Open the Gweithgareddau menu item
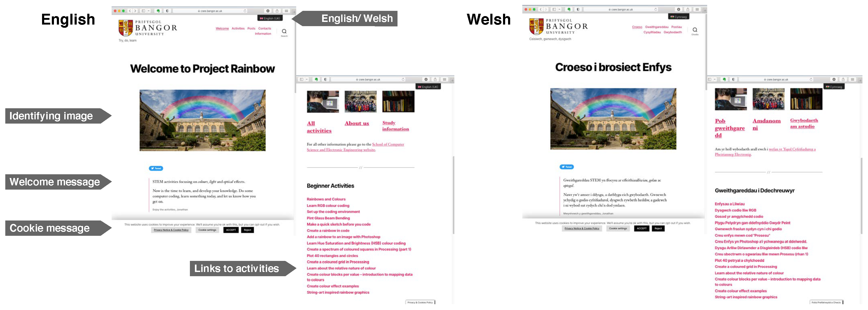 (x=656, y=27)
